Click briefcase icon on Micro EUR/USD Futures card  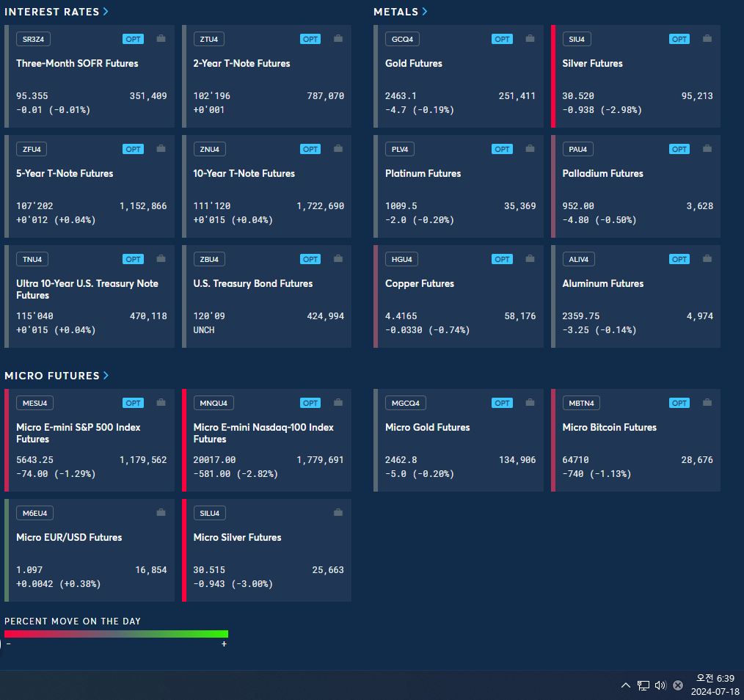[161, 513]
